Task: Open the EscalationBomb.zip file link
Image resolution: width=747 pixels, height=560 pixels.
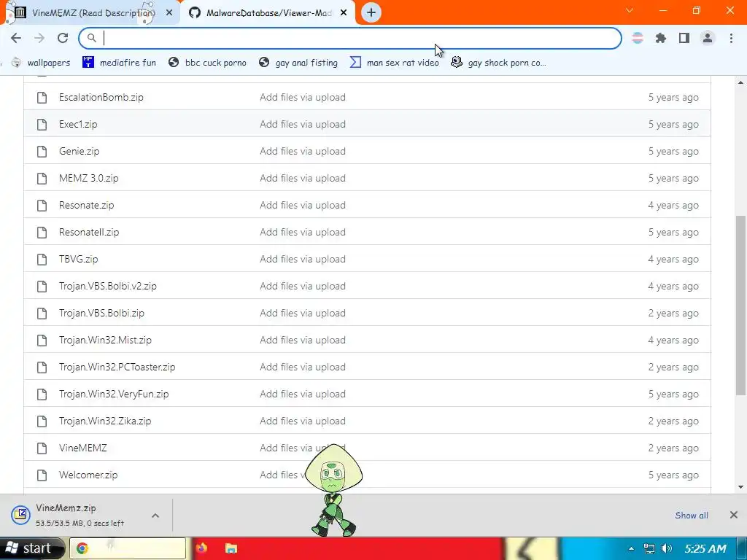Action: point(101,97)
